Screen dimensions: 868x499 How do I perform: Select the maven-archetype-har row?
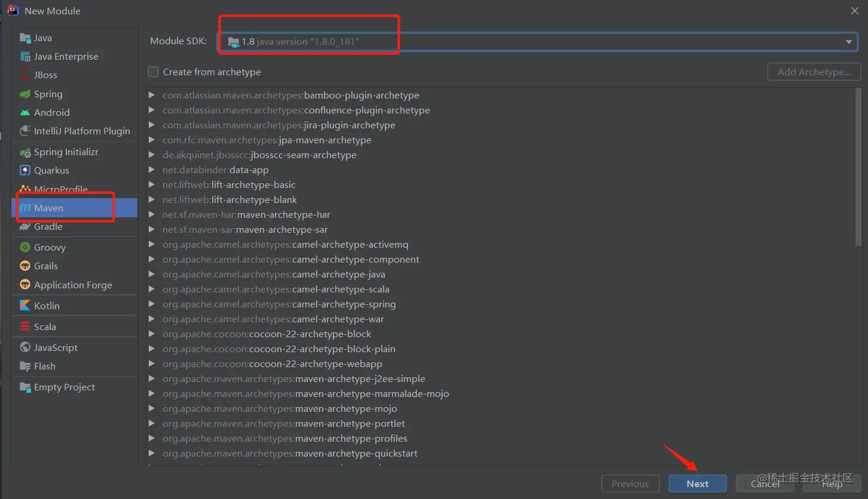[x=501, y=215]
